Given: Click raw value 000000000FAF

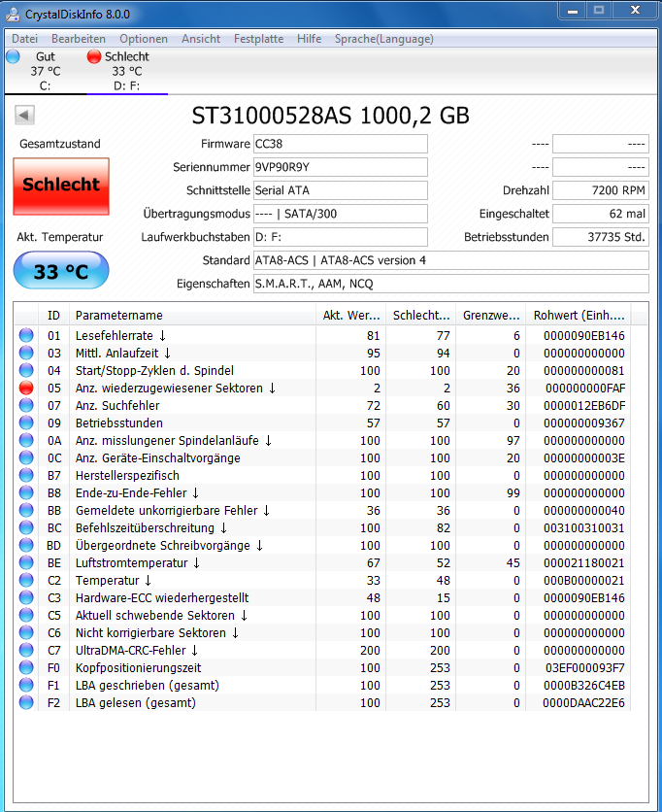Looking at the screenshot, I should pos(585,388).
